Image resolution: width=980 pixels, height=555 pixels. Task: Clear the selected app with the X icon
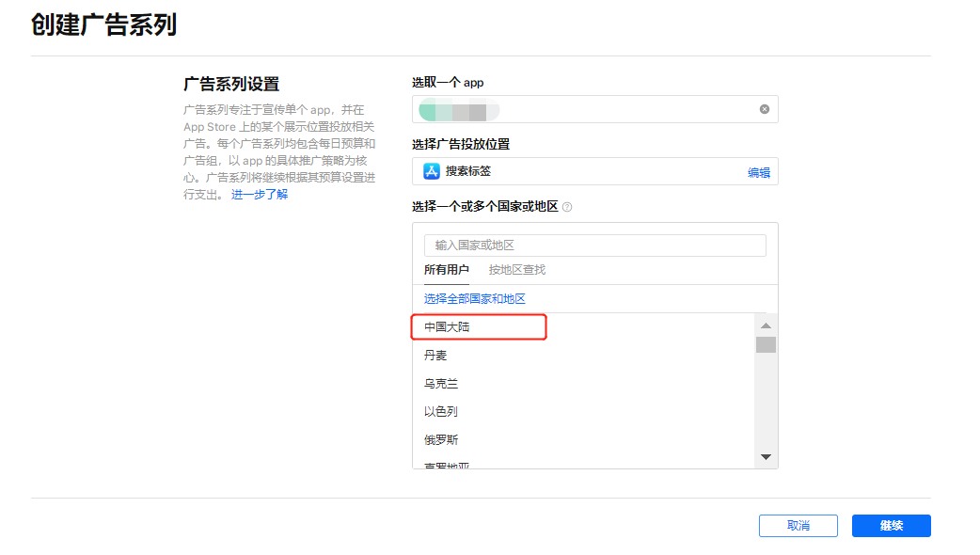tap(765, 109)
